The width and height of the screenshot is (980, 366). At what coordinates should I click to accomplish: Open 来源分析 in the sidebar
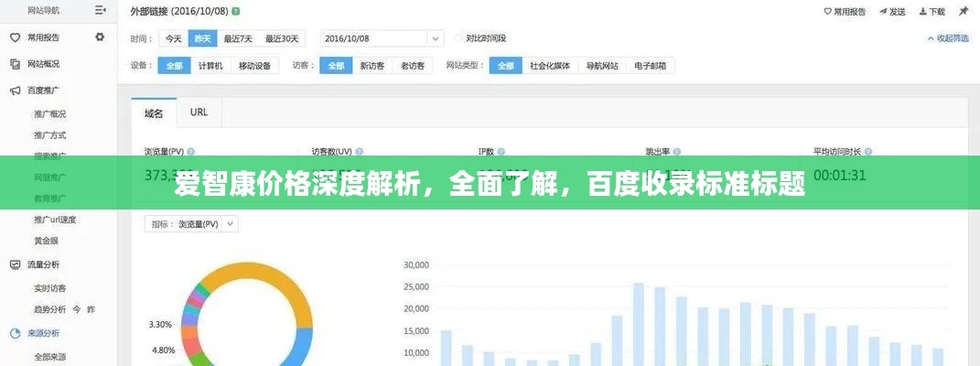tap(43, 333)
